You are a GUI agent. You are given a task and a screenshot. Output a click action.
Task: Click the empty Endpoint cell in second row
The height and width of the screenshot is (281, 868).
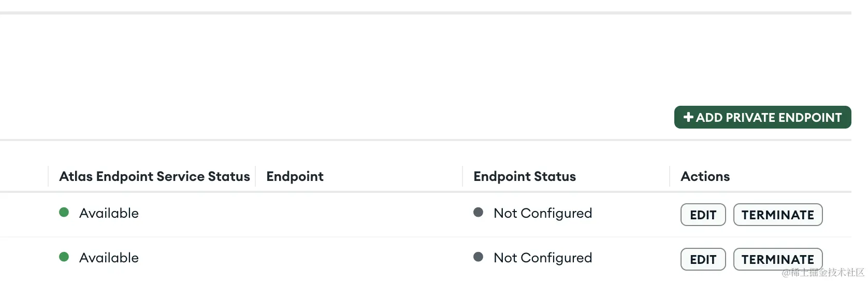(358, 258)
